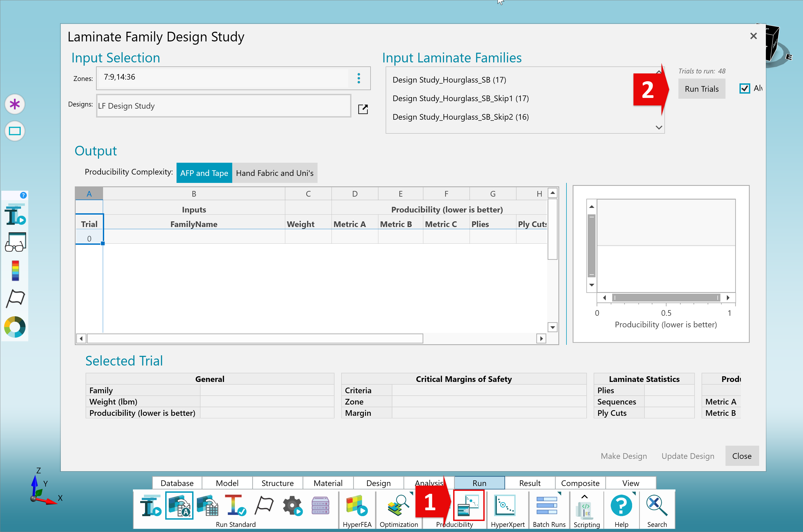This screenshot has height=532, width=803.
Task: Switch to the Composite tab
Action: point(580,483)
